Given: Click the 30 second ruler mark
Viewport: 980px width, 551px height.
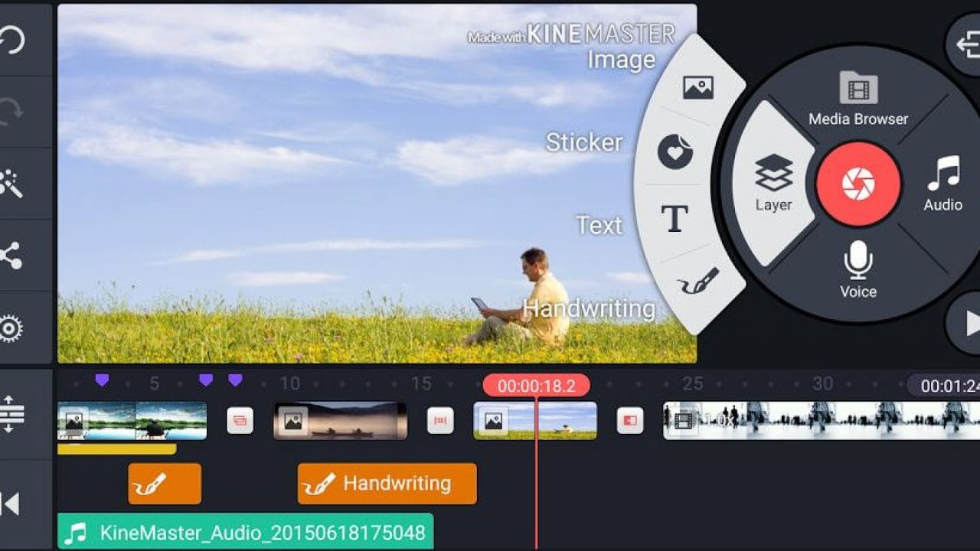Looking at the screenshot, I should point(823,384).
